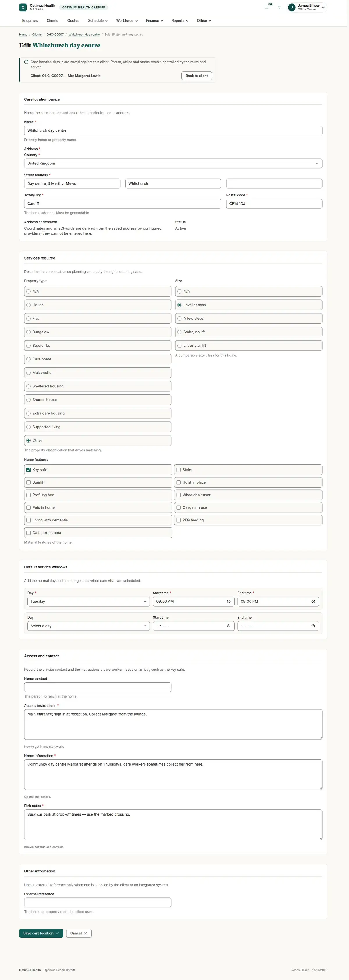The height and width of the screenshot is (980, 349).
Task: Choose the Care home property type
Action: click(98, 359)
